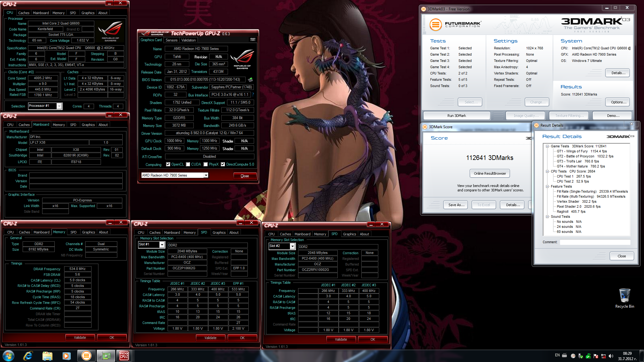644x362 pixels.
Task: Click the Close button in GPU-Z
Action: click(245, 176)
